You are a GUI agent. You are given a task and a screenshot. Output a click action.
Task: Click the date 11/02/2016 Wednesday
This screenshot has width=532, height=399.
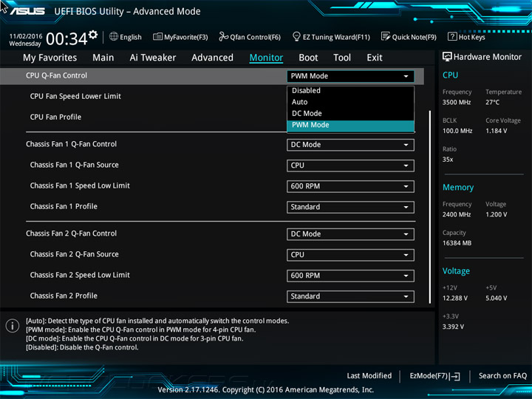(25, 40)
